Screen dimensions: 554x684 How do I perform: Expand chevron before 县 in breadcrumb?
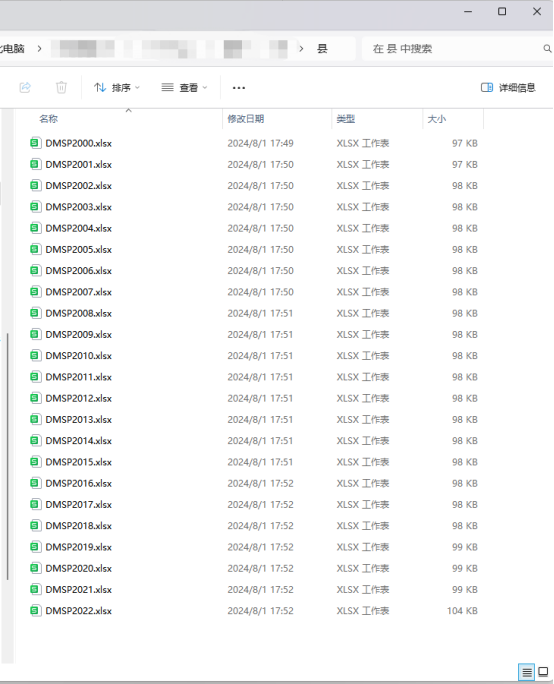[x=301, y=48]
